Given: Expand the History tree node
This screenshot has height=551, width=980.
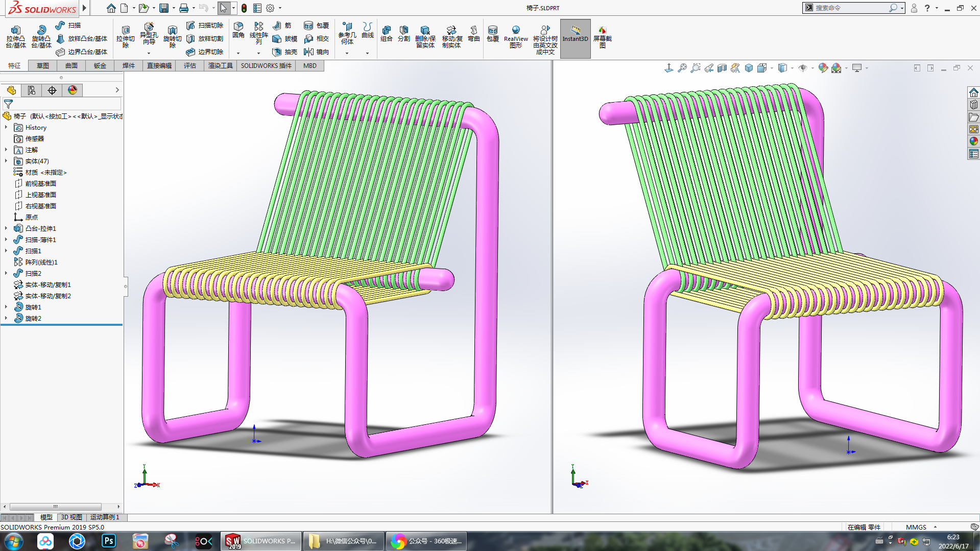Looking at the screenshot, I should point(6,127).
